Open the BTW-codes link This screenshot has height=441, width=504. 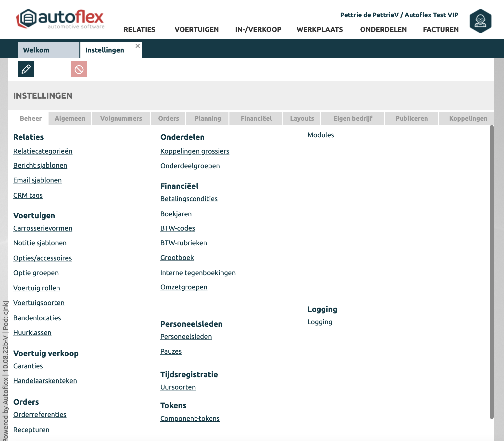point(177,228)
